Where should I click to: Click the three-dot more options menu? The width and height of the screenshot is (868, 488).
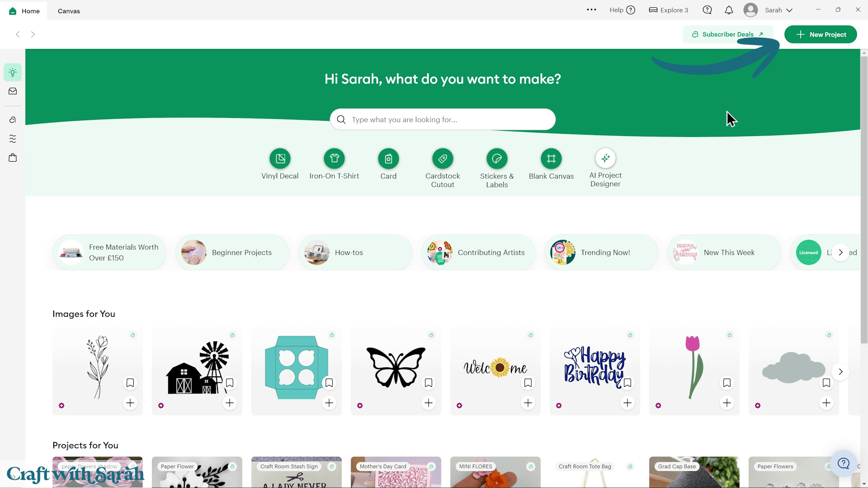[591, 9]
